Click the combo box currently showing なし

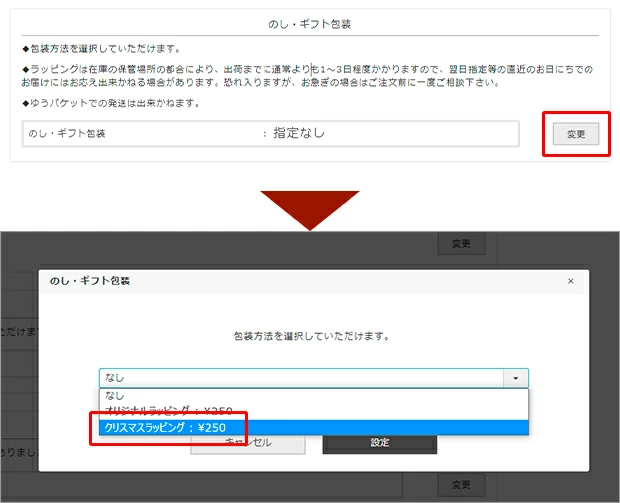[x=300, y=379]
